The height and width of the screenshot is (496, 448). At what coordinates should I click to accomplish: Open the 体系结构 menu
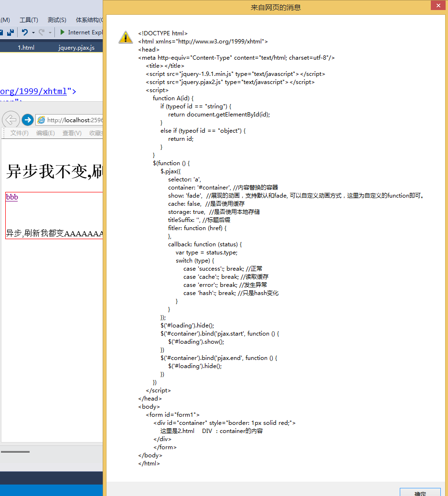pyautogui.click(x=89, y=20)
